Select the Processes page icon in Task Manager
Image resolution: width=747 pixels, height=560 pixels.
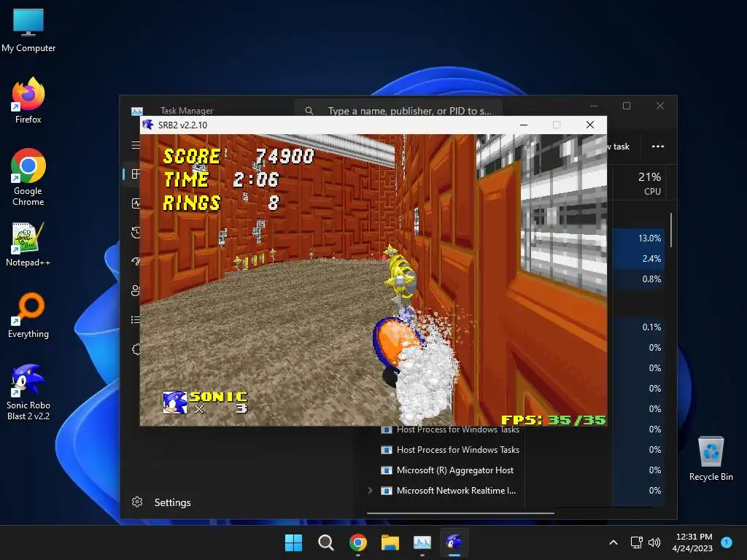(x=136, y=174)
